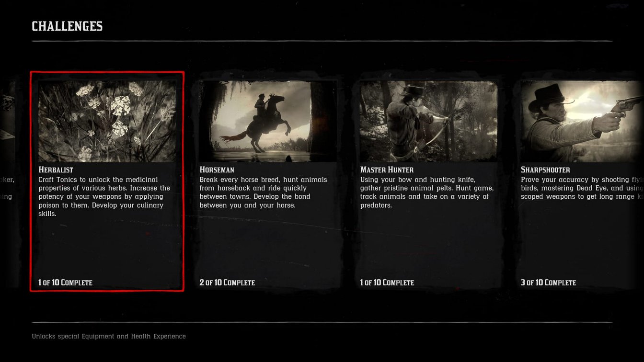Image resolution: width=644 pixels, height=362 pixels.
Task: Click the Horseman description text
Action: coord(264,192)
